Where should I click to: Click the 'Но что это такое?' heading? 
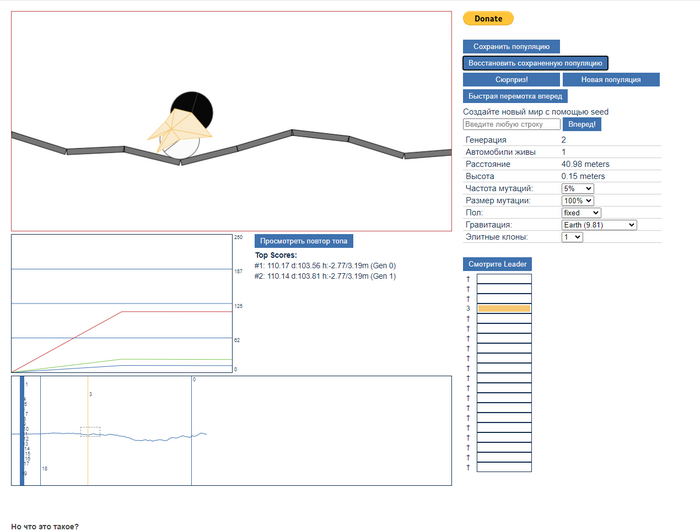pyautogui.click(x=45, y=527)
